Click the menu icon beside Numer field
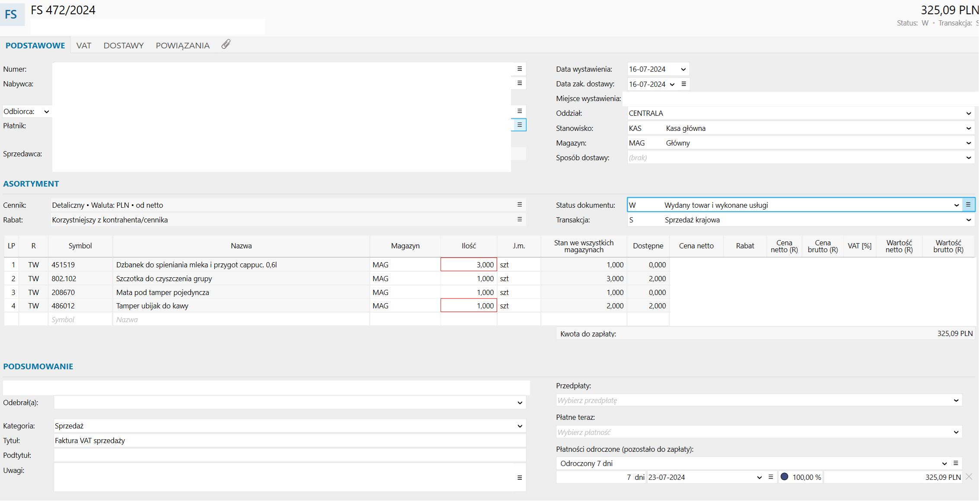Screen dimensions: 980x501 click(x=520, y=69)
